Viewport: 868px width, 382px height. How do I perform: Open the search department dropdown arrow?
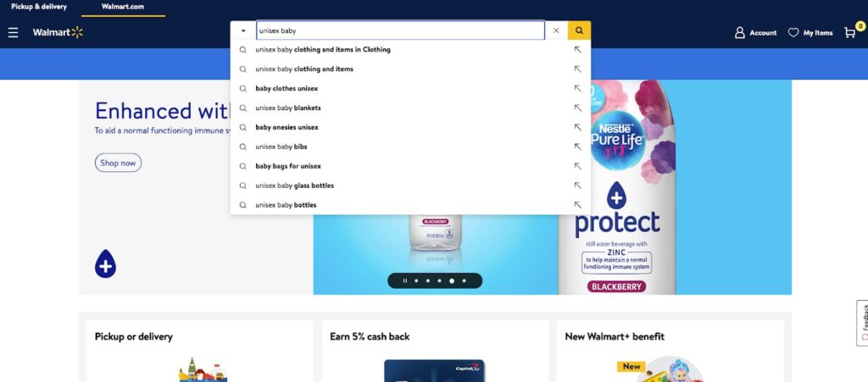coord(243,31)
